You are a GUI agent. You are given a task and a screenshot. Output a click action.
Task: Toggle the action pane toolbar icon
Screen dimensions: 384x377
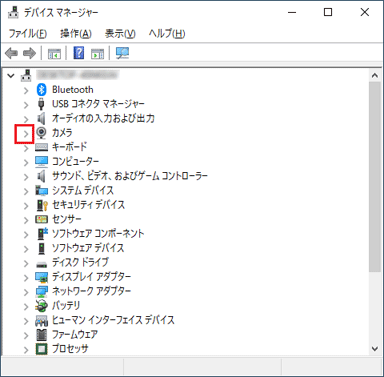[98, 53]
